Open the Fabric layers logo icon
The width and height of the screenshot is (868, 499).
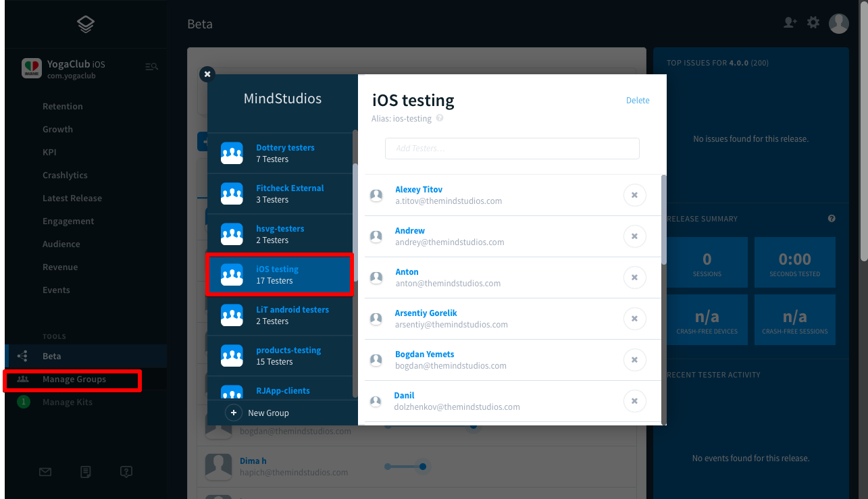(x=86, y=25)
